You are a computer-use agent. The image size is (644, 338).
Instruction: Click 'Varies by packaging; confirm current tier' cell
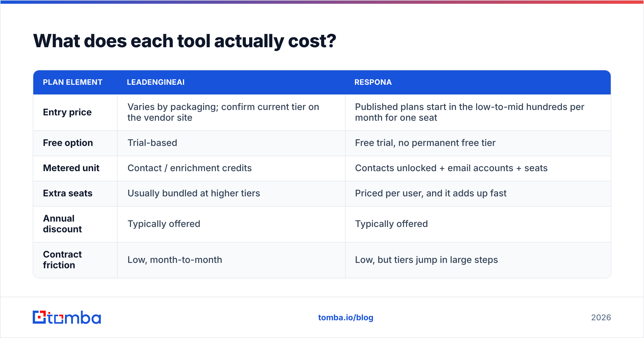click(x=231, y=112)
